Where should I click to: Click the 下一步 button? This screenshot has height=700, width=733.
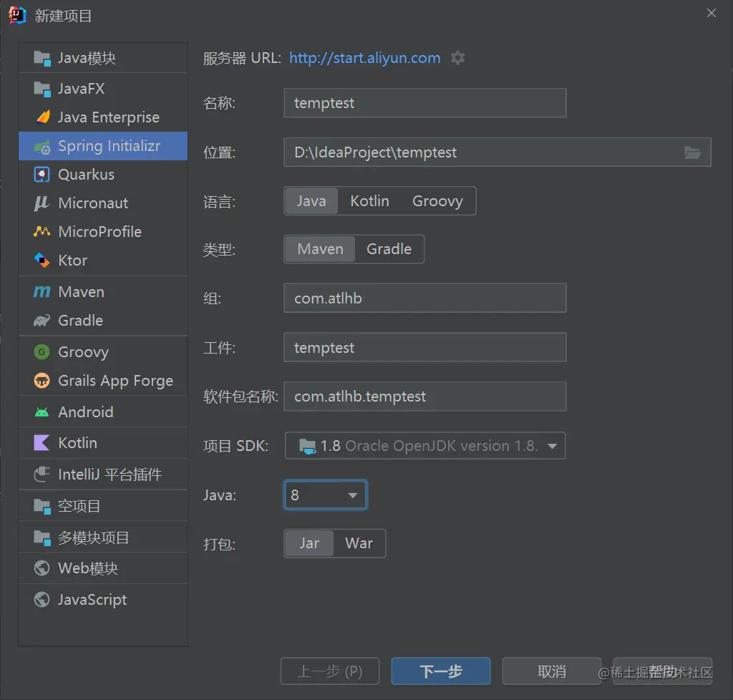(x=441, y=671)
